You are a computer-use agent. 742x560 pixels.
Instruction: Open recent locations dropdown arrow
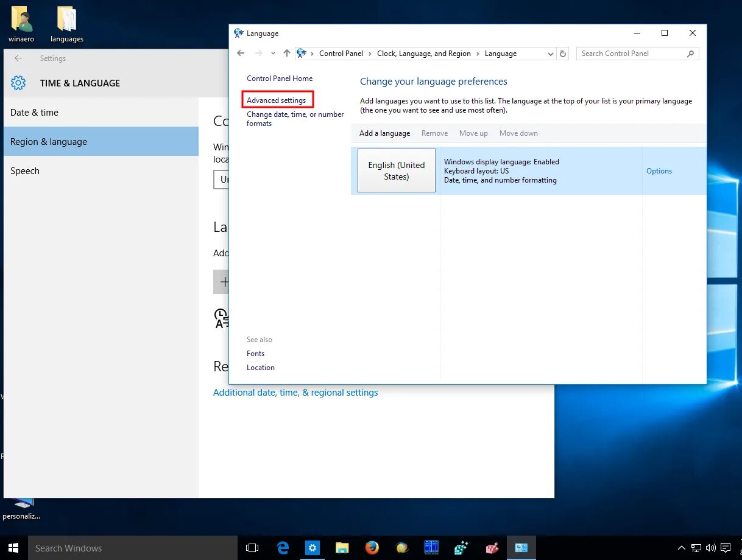tap(273, 54)
